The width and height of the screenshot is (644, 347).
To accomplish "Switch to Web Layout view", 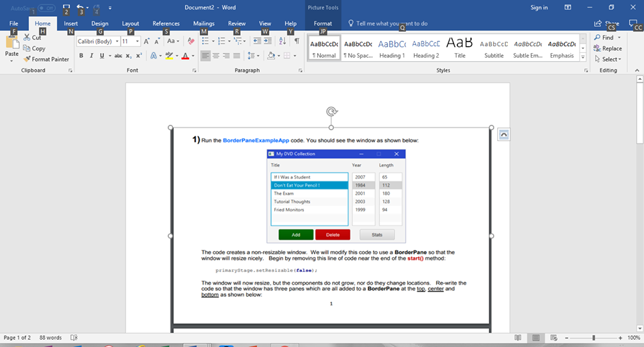I will click(553, 338).
